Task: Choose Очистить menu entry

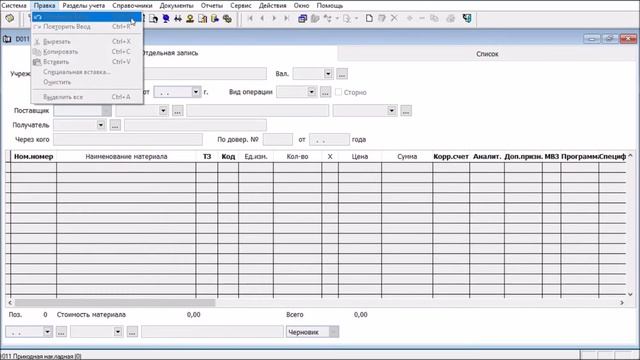Action: click(87, 82)
